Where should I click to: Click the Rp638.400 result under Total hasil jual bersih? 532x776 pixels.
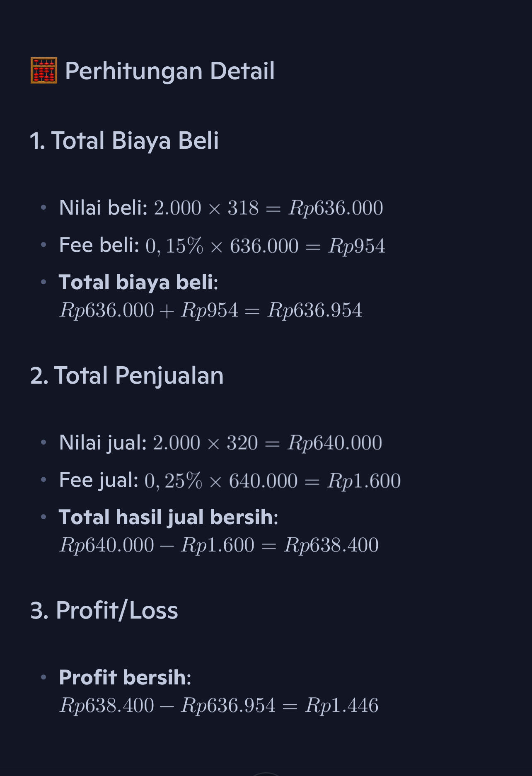[x=331, y=545]
